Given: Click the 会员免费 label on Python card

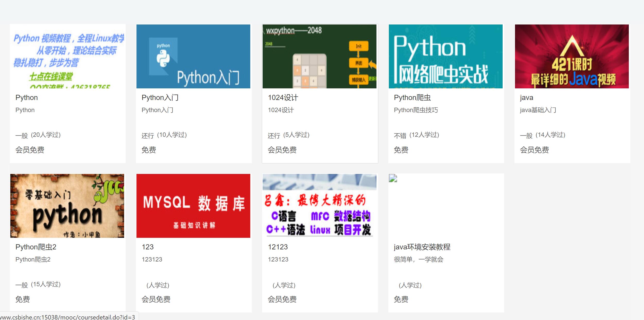Looking at the screenshot, I should (x=30, y=150).
